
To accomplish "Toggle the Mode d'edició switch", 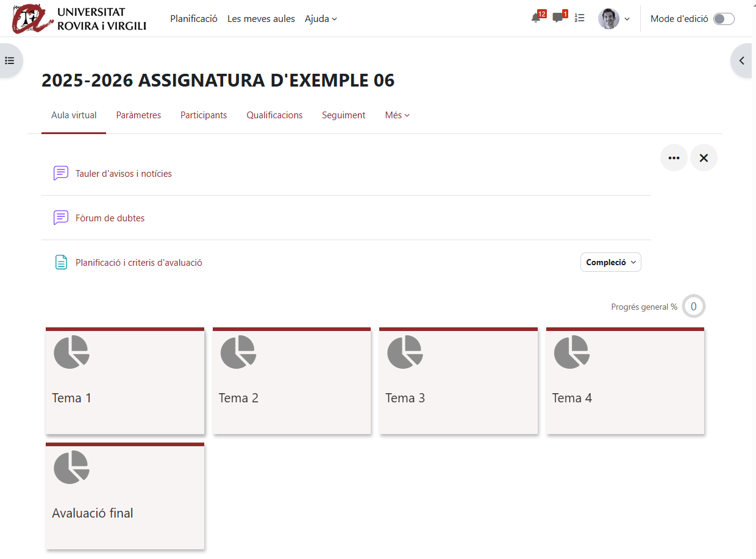I will click(724, 19).
